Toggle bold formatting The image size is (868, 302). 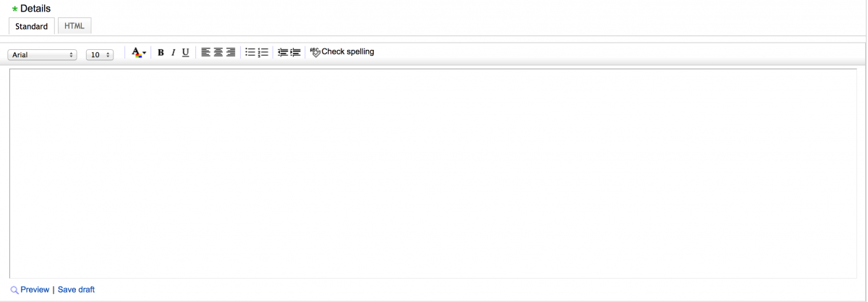[161, 53]
